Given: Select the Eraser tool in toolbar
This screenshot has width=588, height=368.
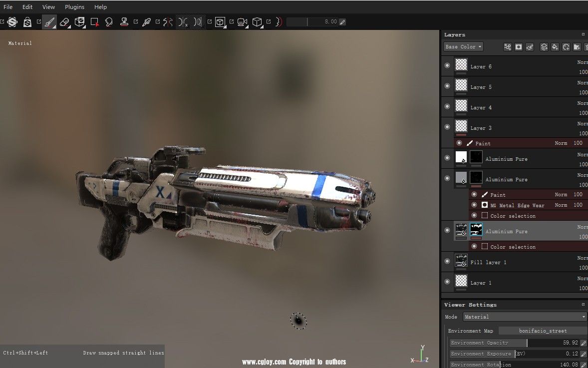Looking at the screenshot, I should pos(64,22).
